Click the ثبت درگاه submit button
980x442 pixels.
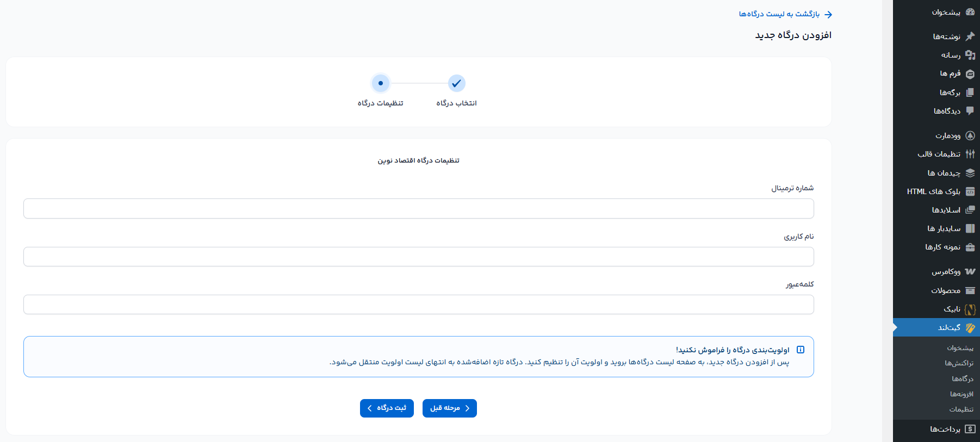(x=387, y=408)
